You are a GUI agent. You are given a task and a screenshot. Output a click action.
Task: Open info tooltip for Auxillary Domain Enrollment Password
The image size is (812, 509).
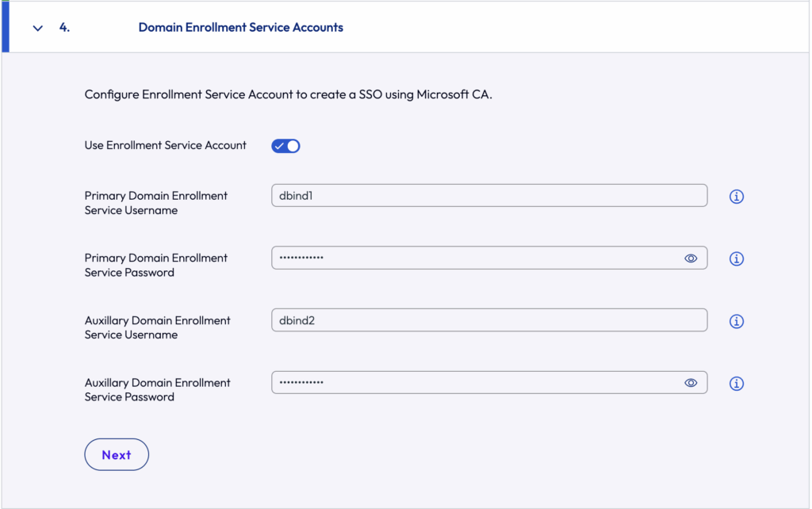pos(736,384)
